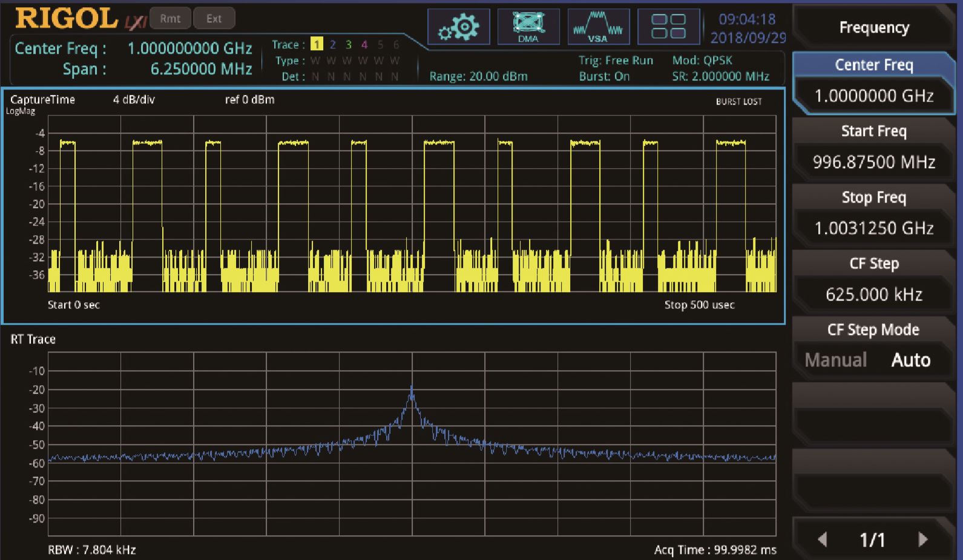The width and height of the screenshot is (963, 560).
Task: Go to previous menu page arrow
Action: tap(822, 539)
